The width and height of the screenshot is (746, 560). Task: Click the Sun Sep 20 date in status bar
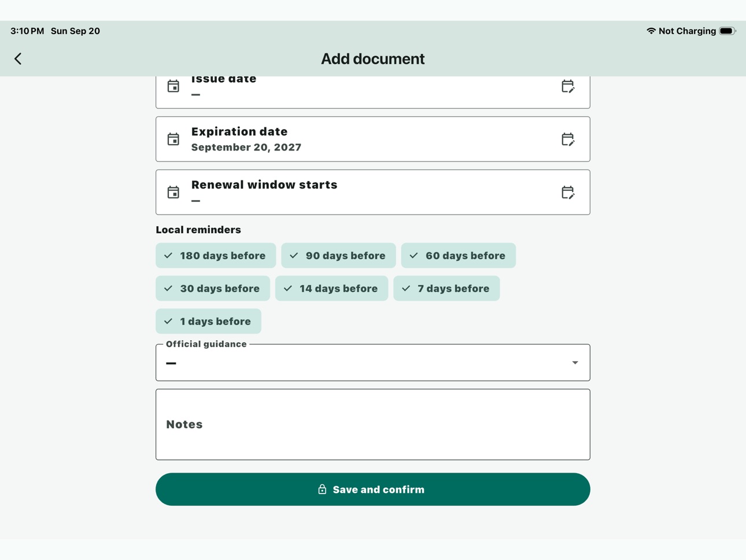[75, 31]
